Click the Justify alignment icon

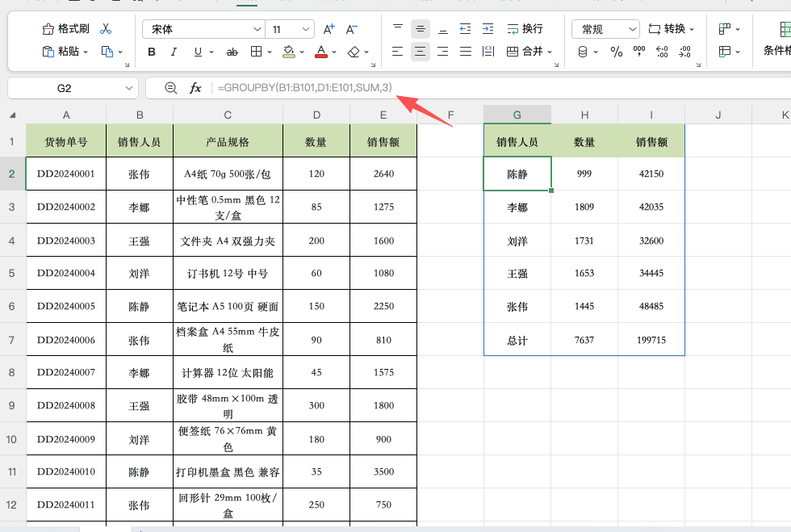[465, 51]
